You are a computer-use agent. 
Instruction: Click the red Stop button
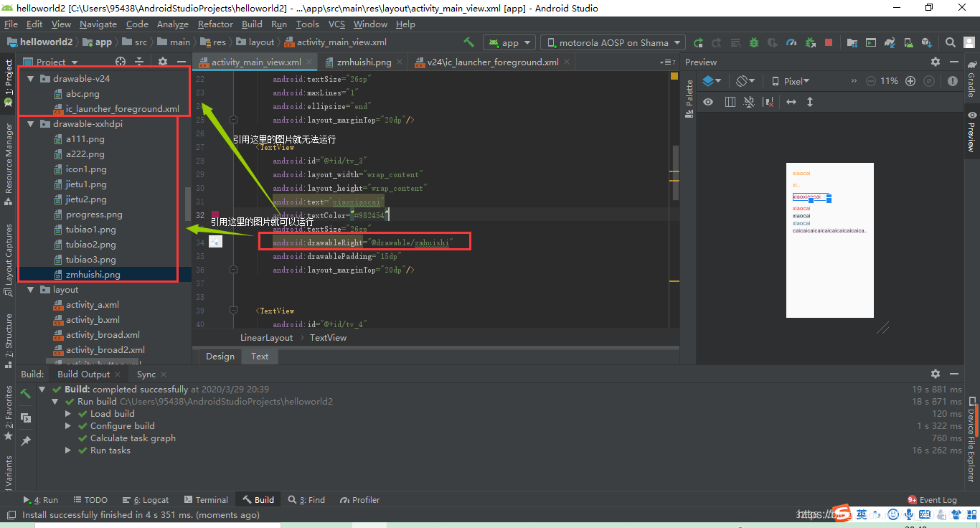[x=829, y=42]
